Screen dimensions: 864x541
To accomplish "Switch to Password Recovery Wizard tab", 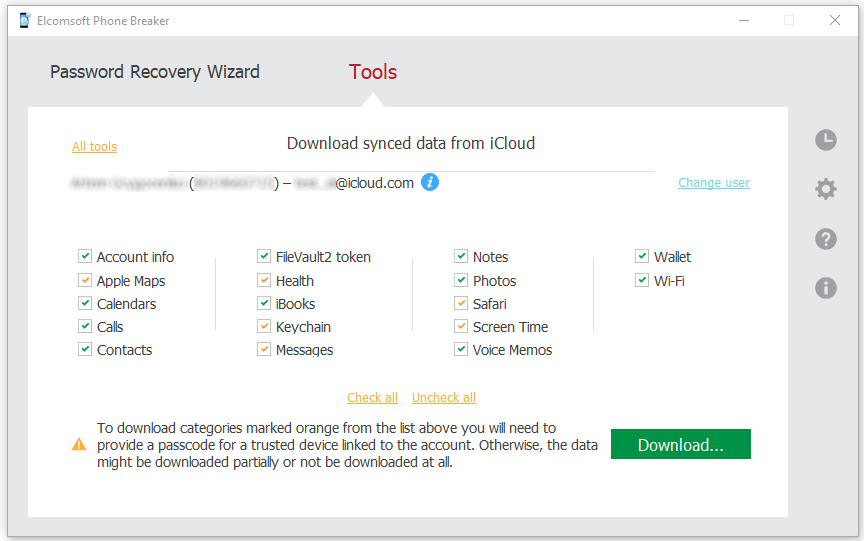I will pyautogui.click(x=155, y=72).
